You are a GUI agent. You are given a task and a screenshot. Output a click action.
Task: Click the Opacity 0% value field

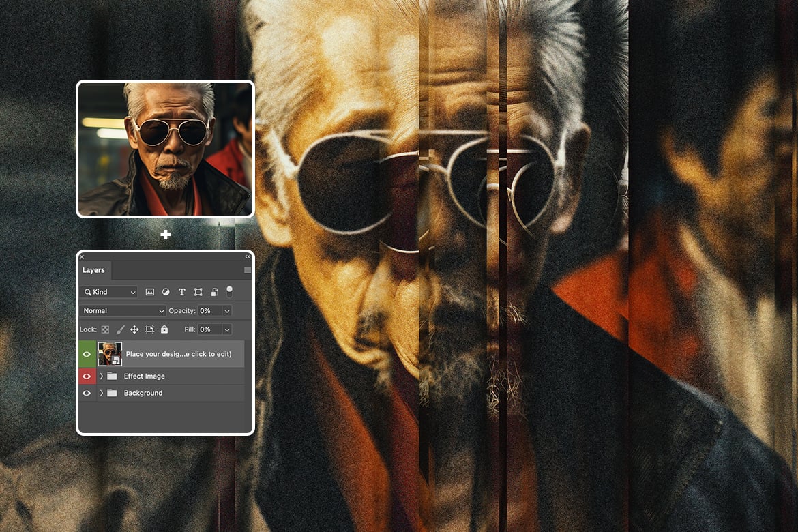(209, 310)
